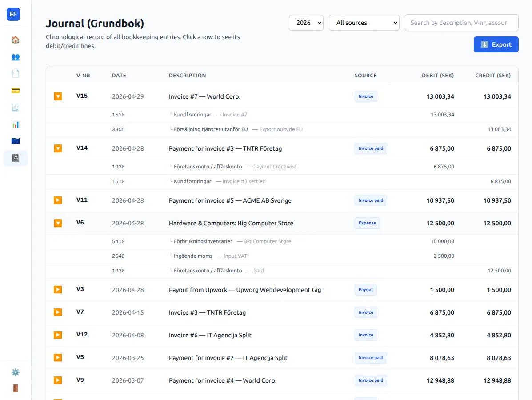Click 'Försäljning tjänster utanför EU' line
Viewport: 532px width, 400px height.
point(211,129)
